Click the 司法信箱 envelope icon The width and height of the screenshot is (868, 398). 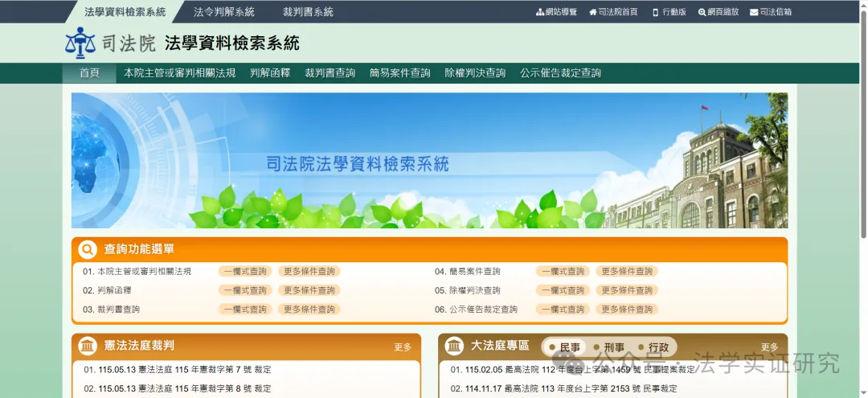pos(754,12)
